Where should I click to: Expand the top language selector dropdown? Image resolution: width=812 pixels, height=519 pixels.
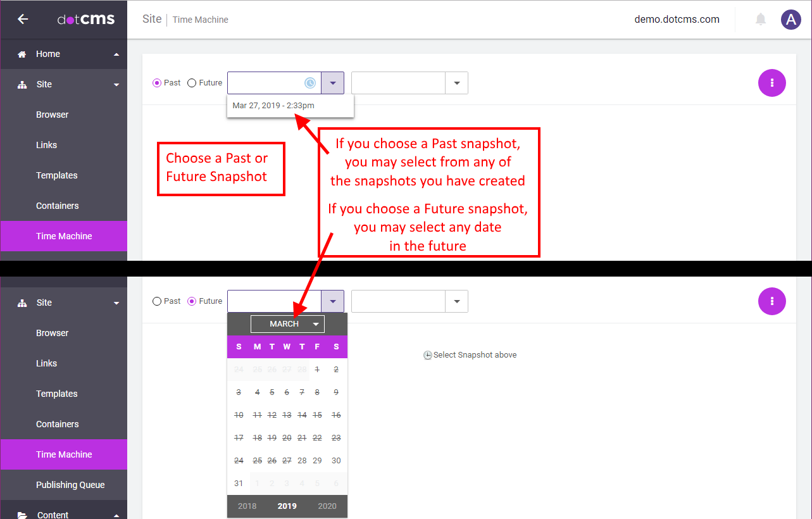(x=456, y=83)
